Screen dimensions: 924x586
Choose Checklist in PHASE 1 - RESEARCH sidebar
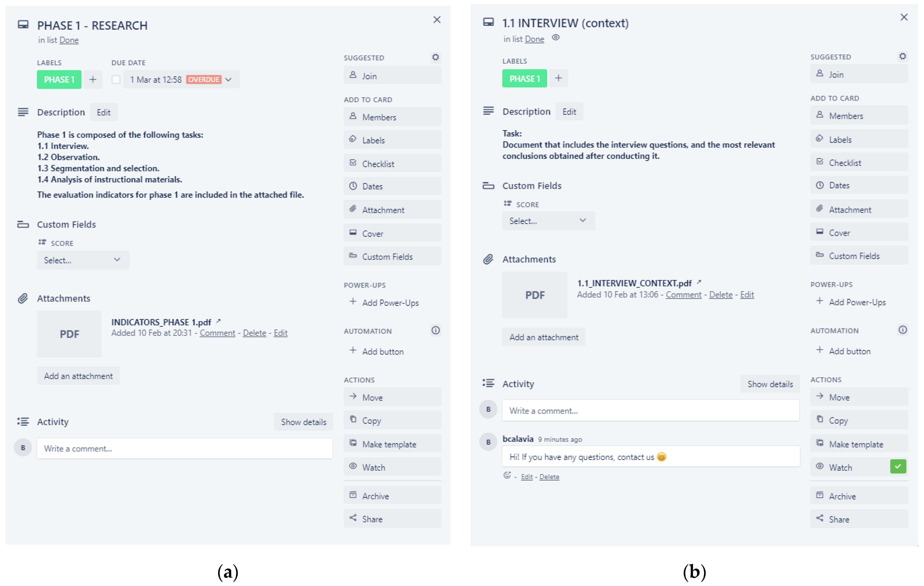(392, 163)
